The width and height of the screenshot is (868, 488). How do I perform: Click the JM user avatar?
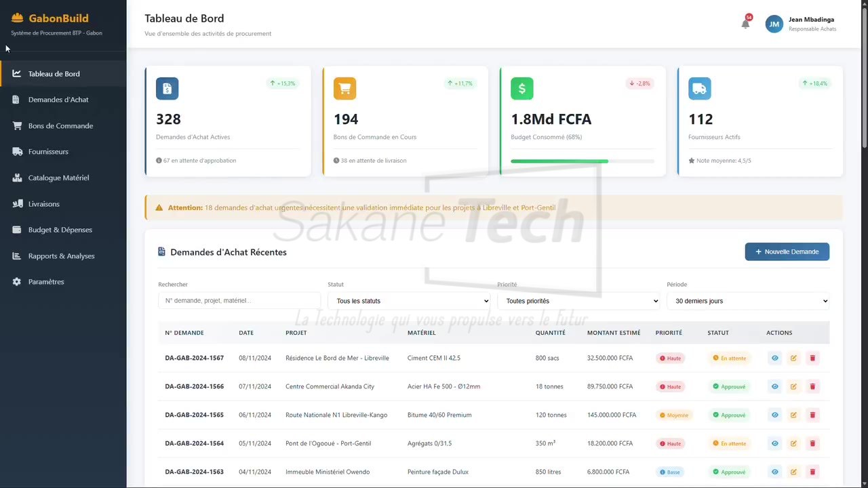coord(774,24)
